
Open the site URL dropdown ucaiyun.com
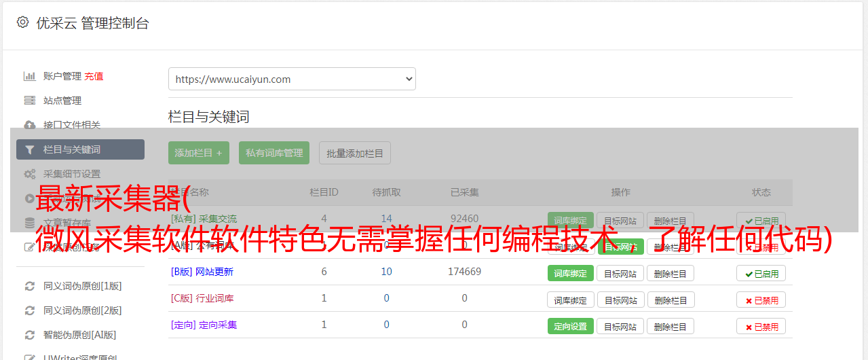point(292,79)
